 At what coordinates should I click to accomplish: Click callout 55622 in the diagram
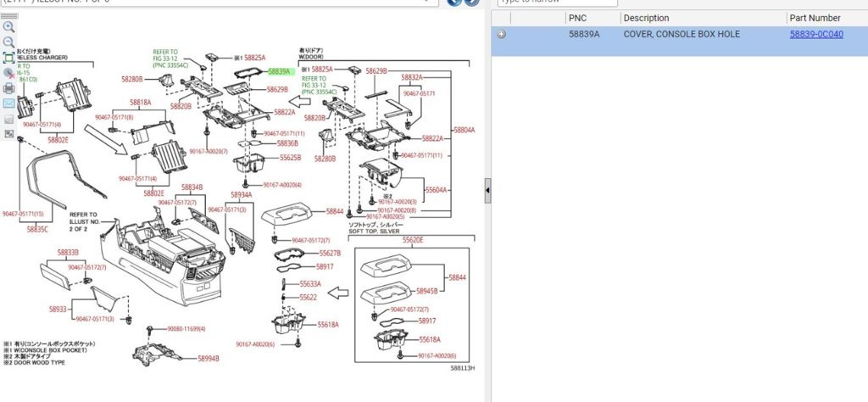[309, 298]
